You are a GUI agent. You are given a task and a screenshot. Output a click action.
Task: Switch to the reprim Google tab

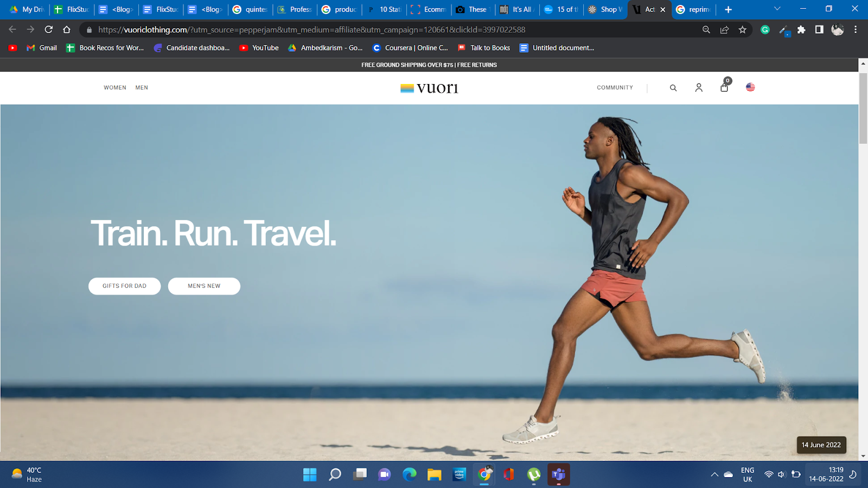click(x=694, y=9)
